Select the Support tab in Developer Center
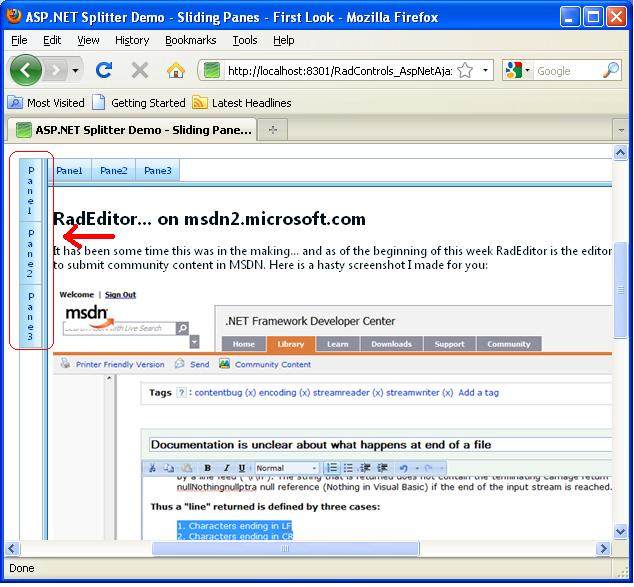Viewport: 634px width, 587px height. point(449,344)
